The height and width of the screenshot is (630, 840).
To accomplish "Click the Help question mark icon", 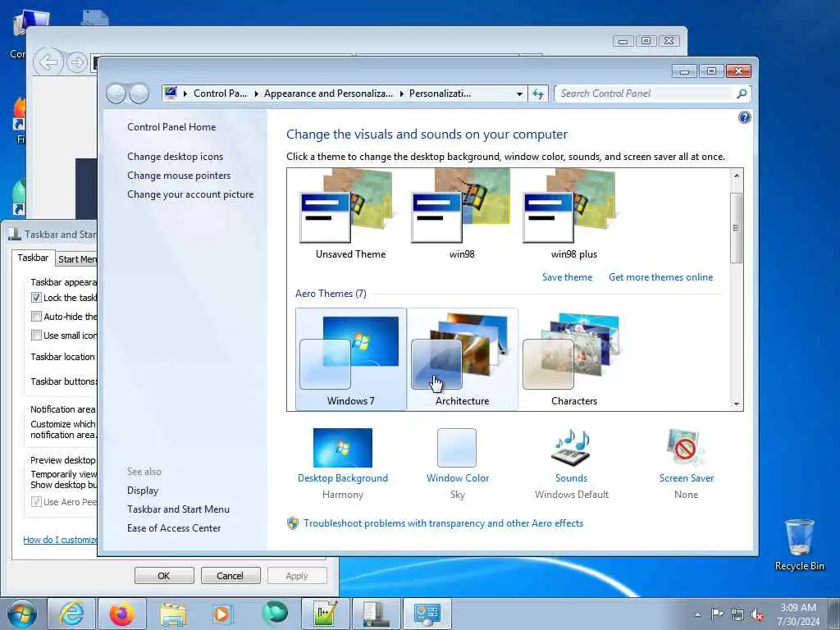I will (744, 117).
